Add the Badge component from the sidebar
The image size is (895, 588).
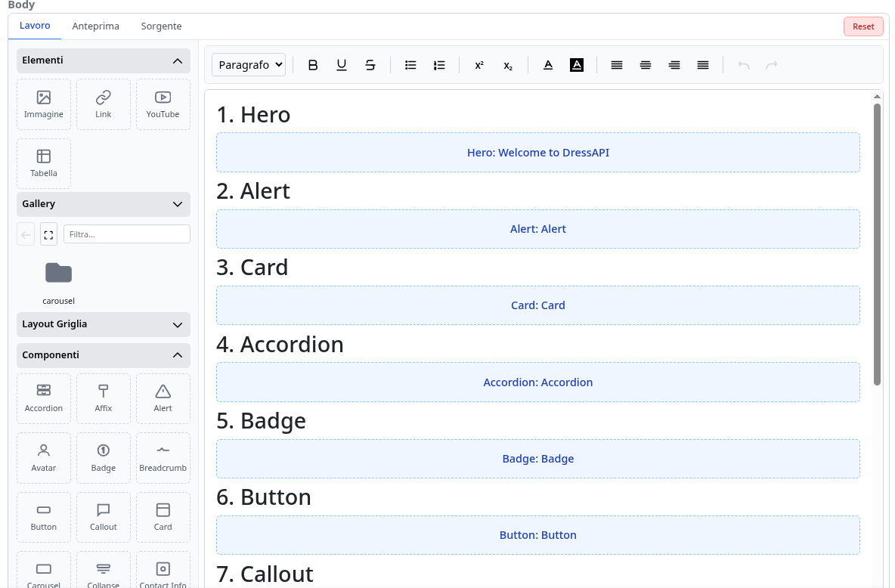(x=104, y=458)
